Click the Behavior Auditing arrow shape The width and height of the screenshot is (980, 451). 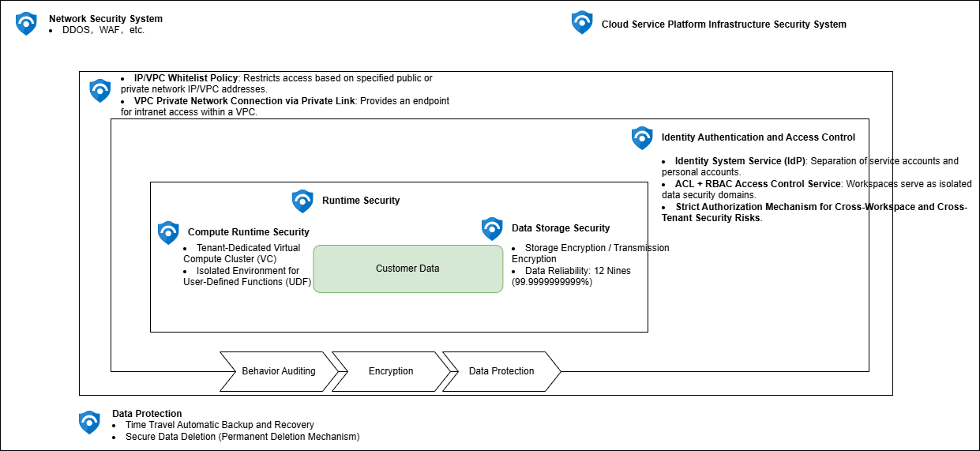click(278, 371)
